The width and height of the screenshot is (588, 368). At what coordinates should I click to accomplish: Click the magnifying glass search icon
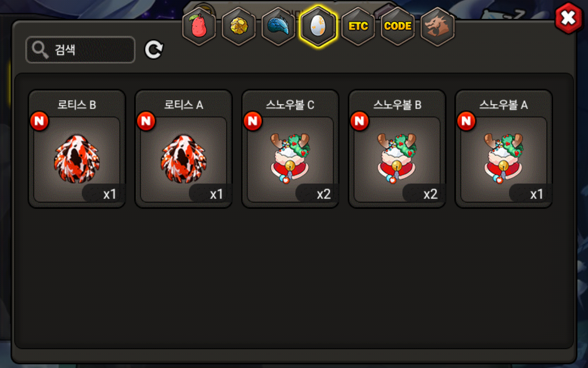pos(41,50)
